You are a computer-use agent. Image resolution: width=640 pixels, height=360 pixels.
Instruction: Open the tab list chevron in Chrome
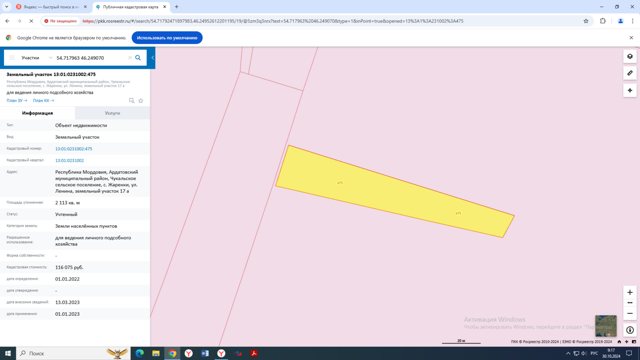(x=6, y=7)
